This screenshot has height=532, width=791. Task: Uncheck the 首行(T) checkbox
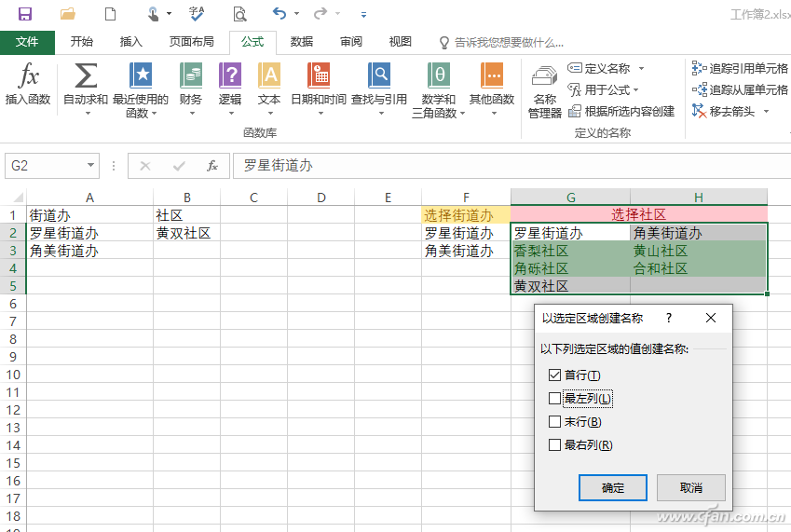(x=554, y=375)
